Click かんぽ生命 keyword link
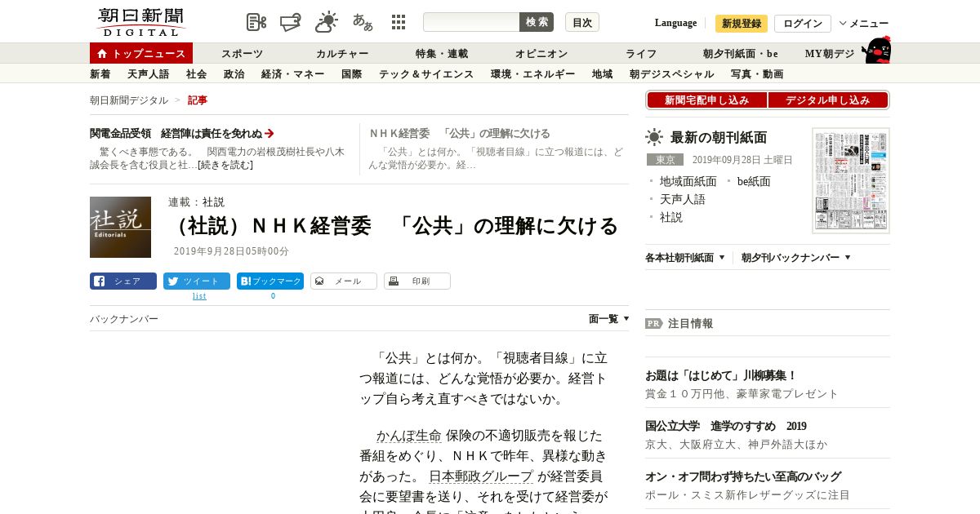 (x=409, y=436)
